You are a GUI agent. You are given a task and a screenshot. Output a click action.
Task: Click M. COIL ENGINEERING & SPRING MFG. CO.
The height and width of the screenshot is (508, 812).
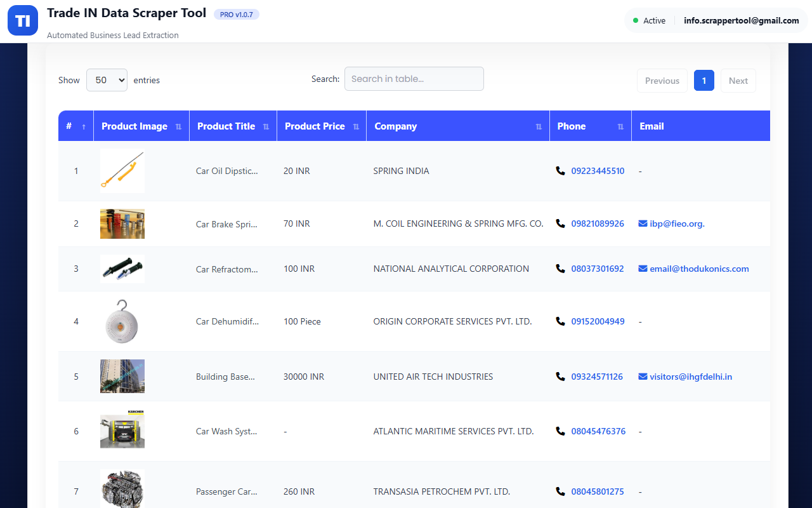click(458, 224)
